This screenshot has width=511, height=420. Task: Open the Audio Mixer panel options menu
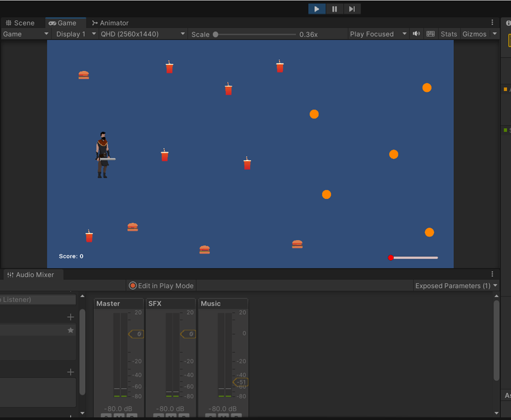(492, 274)
